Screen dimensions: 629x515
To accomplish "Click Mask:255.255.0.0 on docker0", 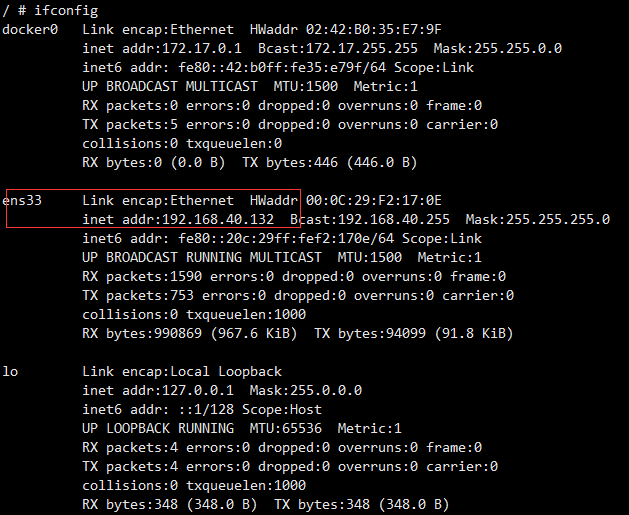I will (497, 49).
